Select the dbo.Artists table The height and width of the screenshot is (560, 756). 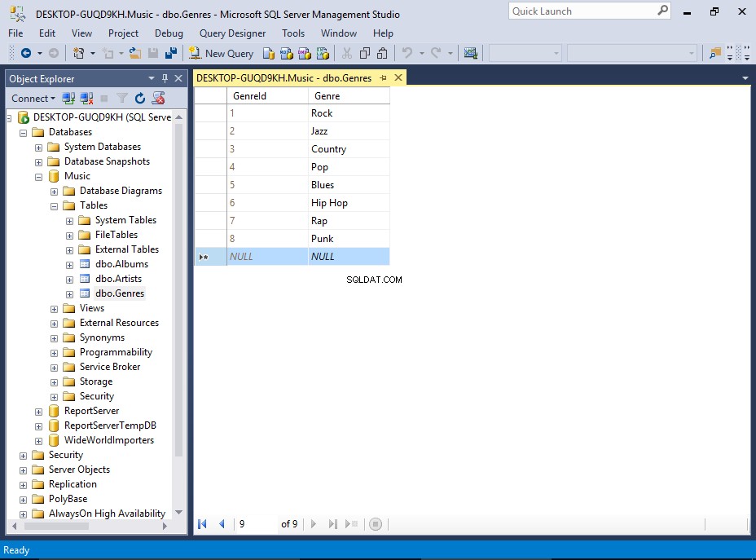click(119, 279)
